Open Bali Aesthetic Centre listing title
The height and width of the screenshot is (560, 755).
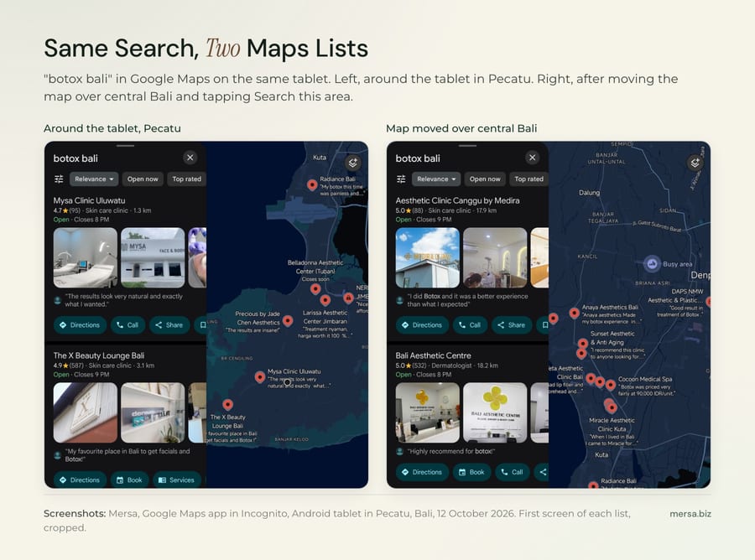(x=434, y=355)
